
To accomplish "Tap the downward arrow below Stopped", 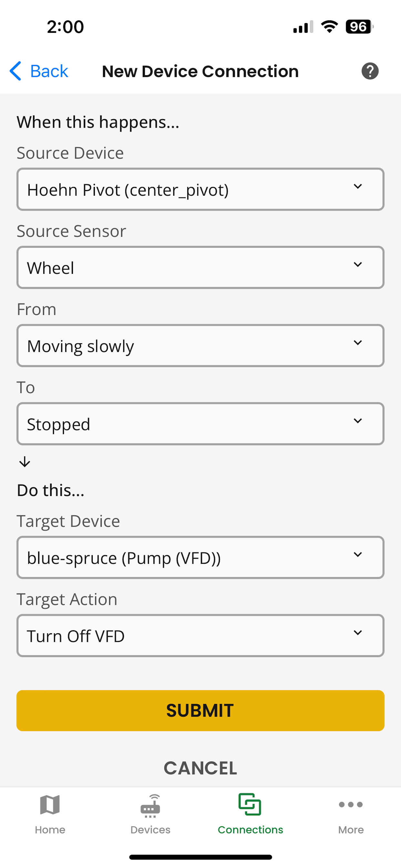I will point(25,462).
